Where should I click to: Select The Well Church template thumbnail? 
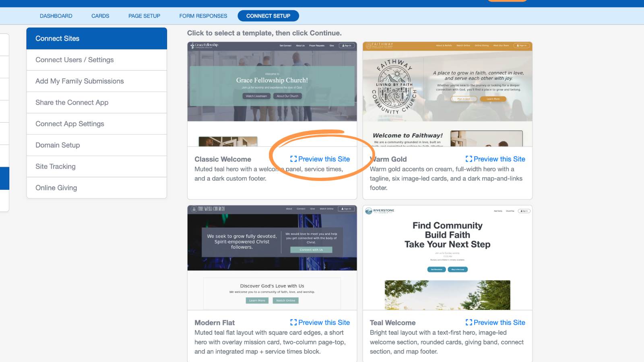click(272, 257)
